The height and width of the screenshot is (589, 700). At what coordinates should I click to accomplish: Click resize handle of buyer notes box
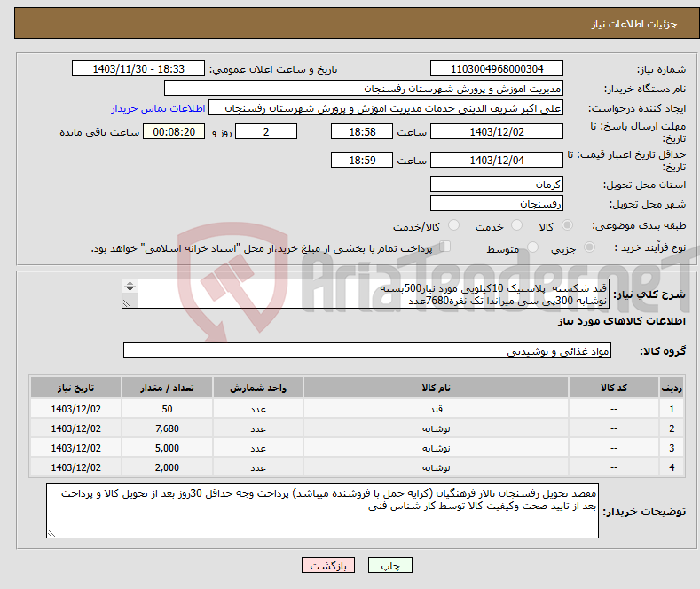(51, 533)
